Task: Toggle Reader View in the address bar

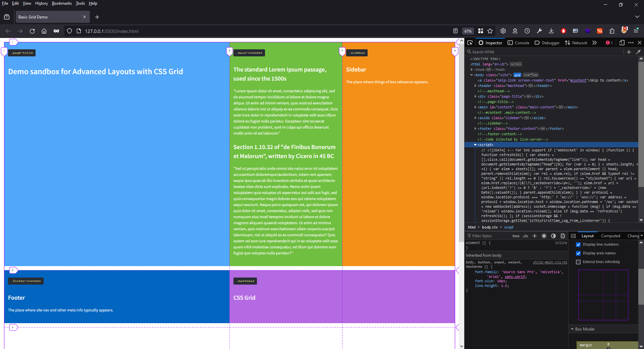Action: [x=455, y=31]
